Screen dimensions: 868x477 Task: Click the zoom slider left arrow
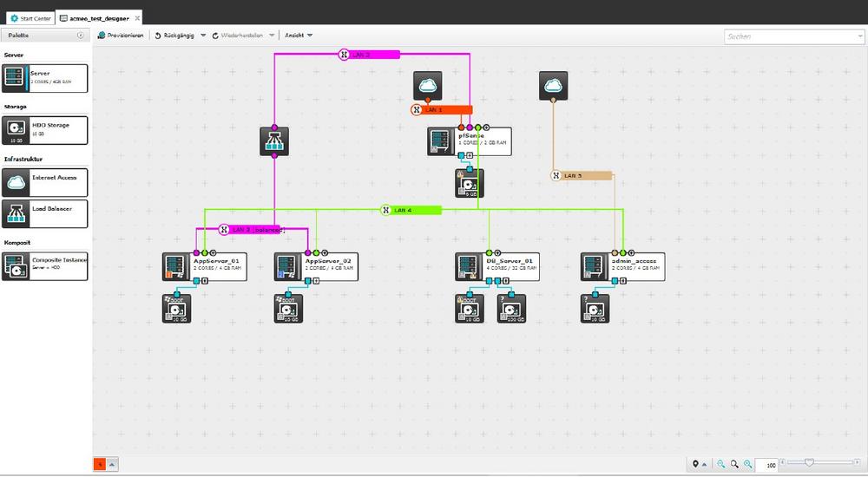click(x=783, y=462)
